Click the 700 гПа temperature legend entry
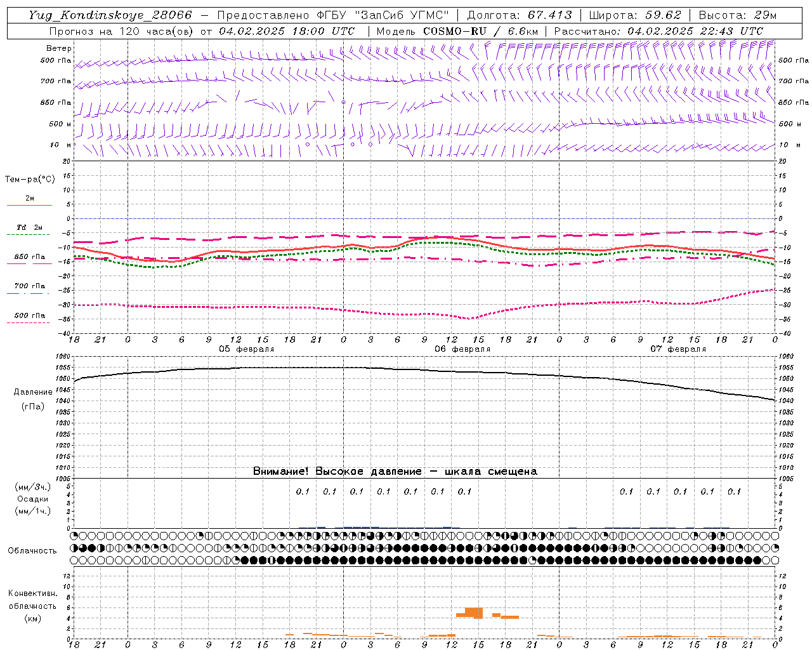This screenshot has width=812, height=650. coord(29,286)
